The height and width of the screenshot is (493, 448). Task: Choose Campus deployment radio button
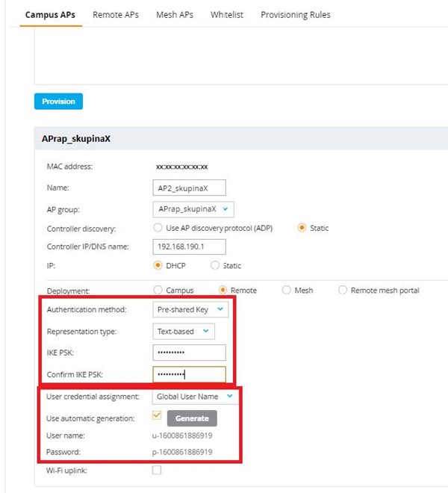[x=158, y=290]
